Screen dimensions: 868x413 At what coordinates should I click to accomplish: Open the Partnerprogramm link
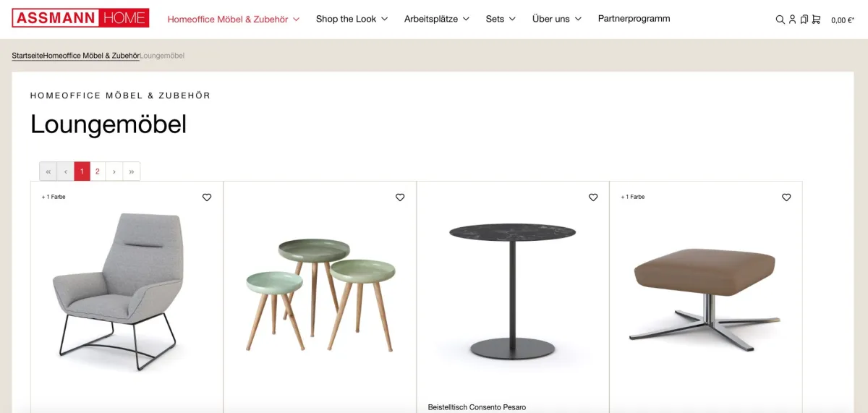click(x=634, y=19)
